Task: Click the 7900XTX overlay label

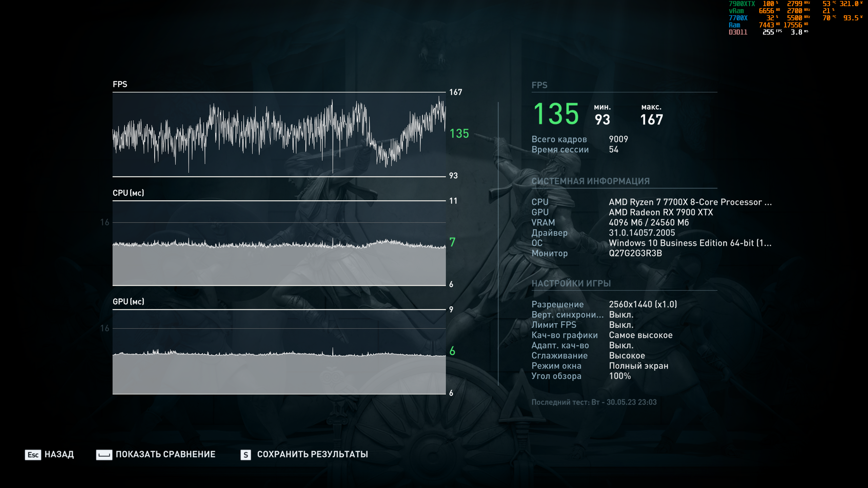Action: click(742, 4)
